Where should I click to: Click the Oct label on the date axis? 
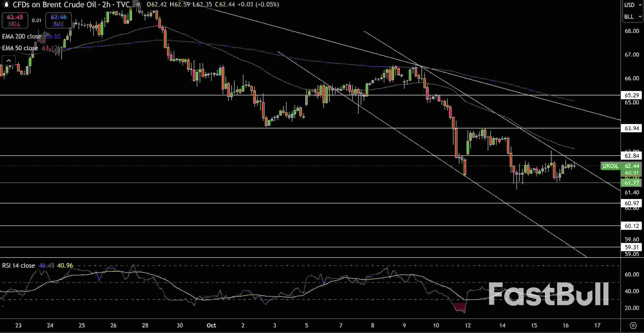tap(211, 325)
